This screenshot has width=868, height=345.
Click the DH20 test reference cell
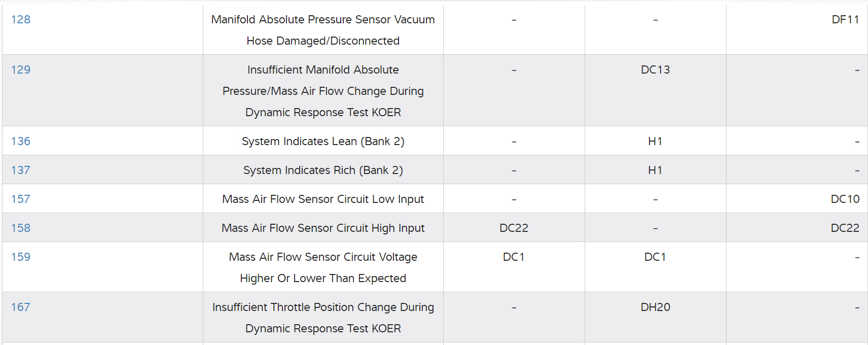(x=655, y=307)
